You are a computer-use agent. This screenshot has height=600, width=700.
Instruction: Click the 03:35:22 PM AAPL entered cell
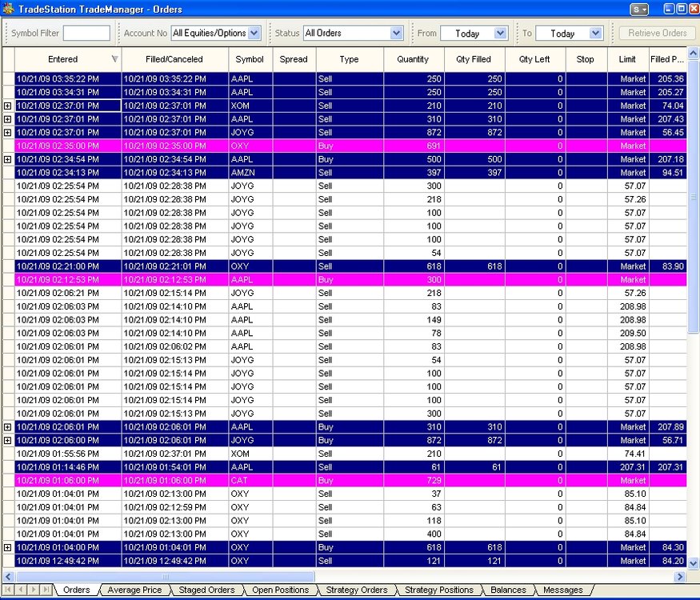pos(68,79)
